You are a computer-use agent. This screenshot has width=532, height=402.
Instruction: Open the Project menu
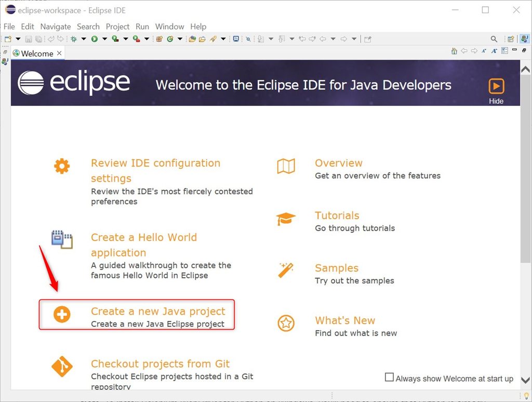click(x=117, y=26)
